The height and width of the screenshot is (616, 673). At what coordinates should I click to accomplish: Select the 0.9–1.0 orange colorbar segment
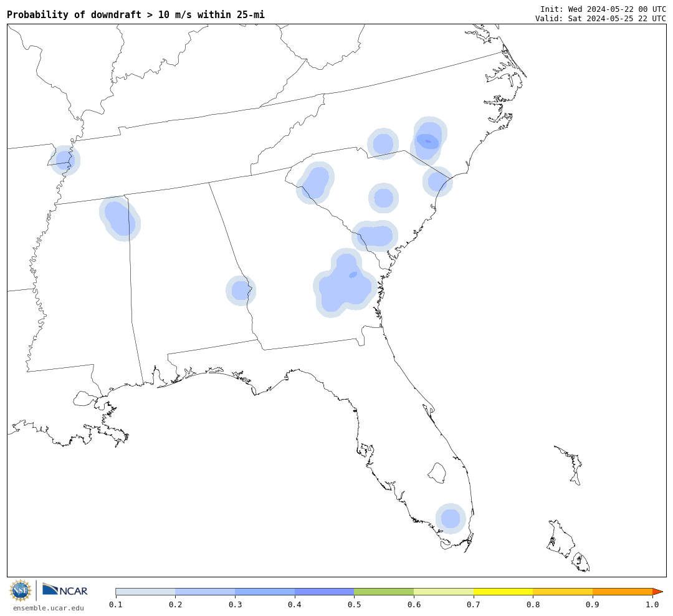click(623, 592)
